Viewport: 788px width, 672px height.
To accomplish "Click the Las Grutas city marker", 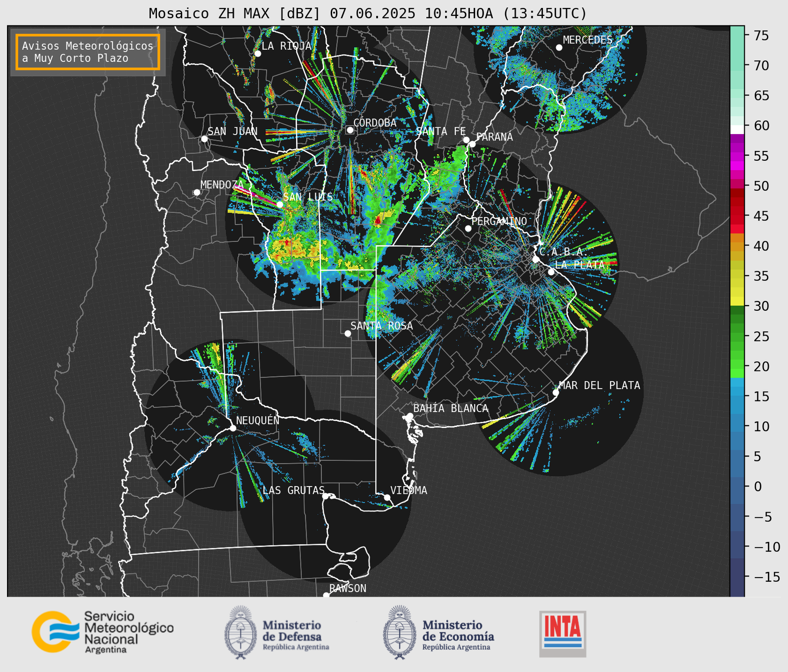I will tap(326, 496).
